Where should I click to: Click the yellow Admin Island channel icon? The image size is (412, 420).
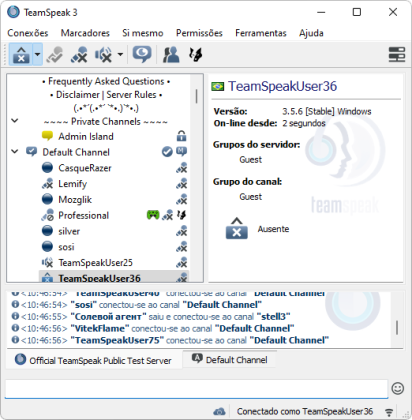coord(47,136)
